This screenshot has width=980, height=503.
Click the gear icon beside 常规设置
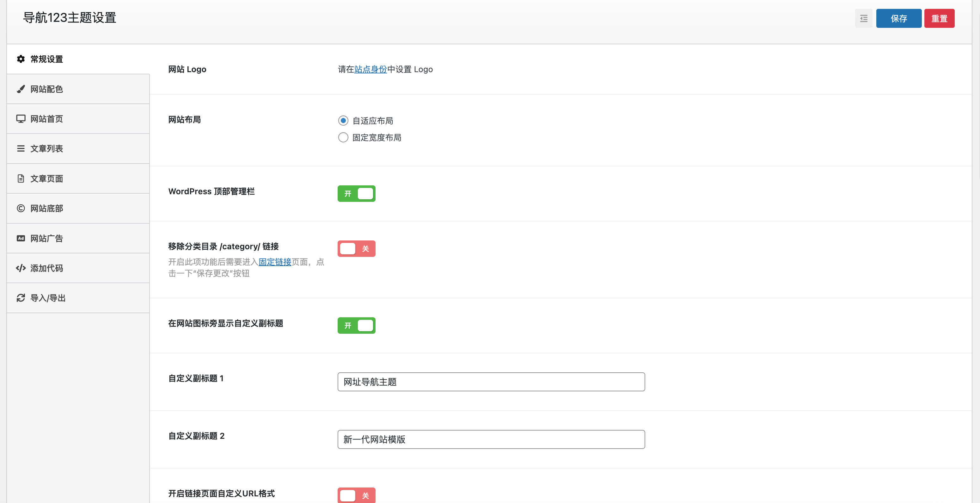pyautogui.click(x=21, y=59)
